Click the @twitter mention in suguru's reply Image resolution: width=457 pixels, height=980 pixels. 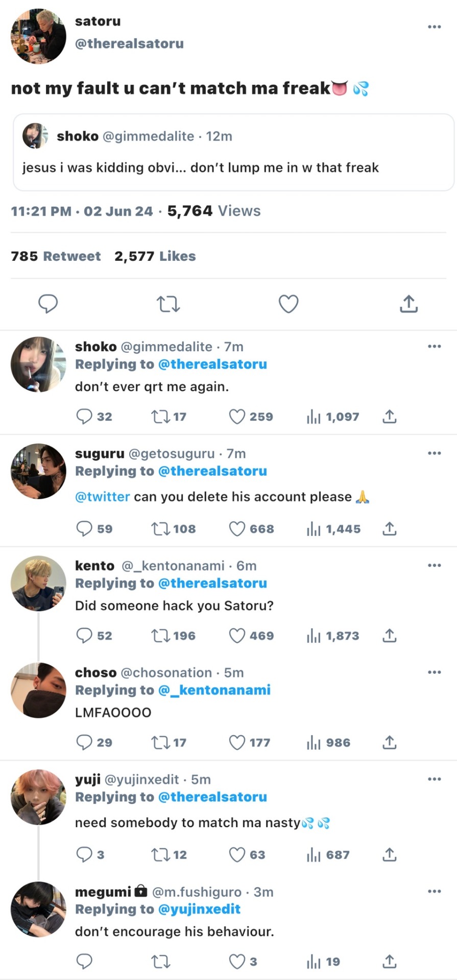[102, 497]
